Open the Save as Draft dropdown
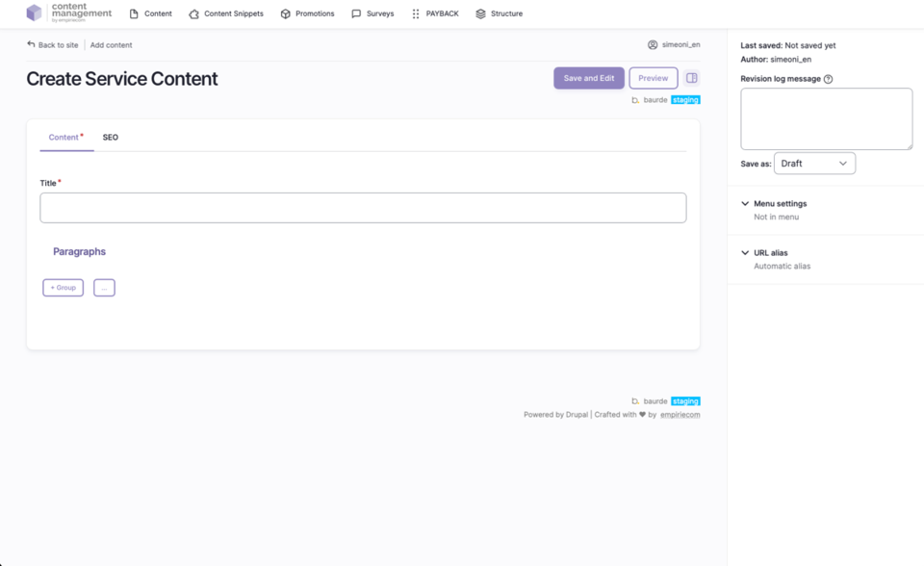The image size is (924, 566). tap(814, 164)
